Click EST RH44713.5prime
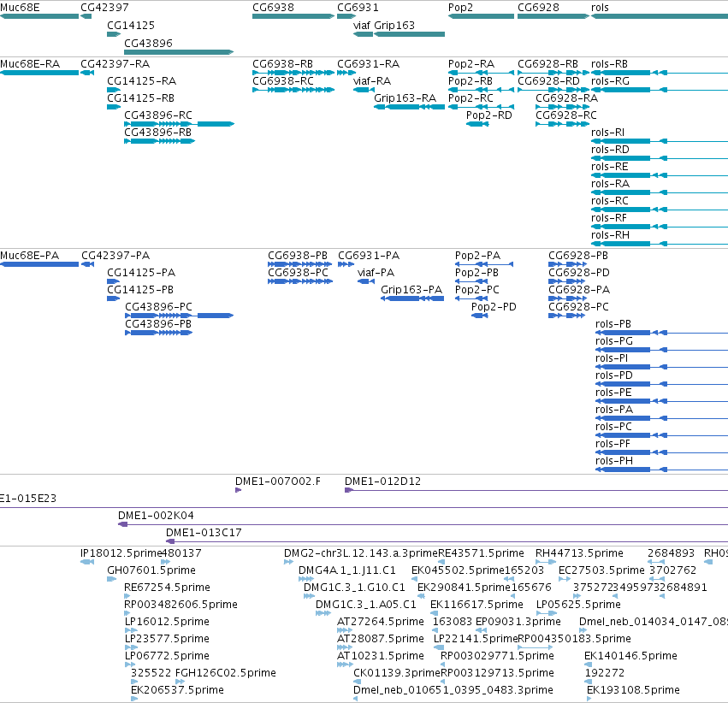 [579, 553]
